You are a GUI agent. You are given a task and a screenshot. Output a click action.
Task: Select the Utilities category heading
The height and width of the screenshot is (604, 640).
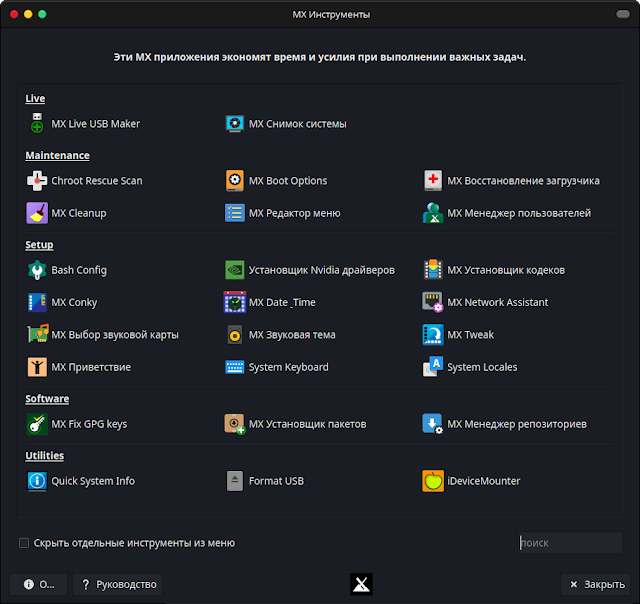(44, 455)
